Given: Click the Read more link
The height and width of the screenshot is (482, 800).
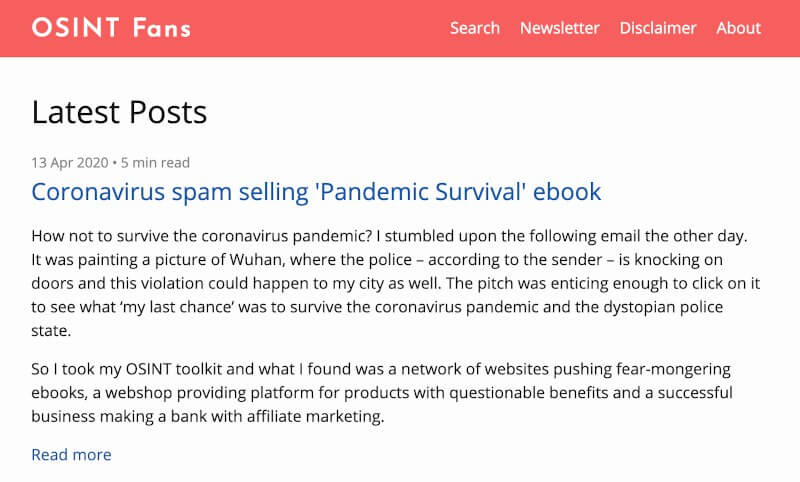Looking at the screenshot, I should [71, 454].
